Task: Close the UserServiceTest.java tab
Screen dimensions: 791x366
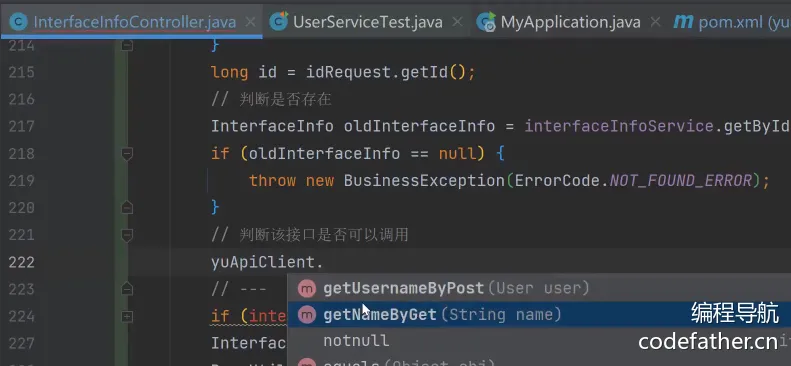Action: [x=457, y=22]
